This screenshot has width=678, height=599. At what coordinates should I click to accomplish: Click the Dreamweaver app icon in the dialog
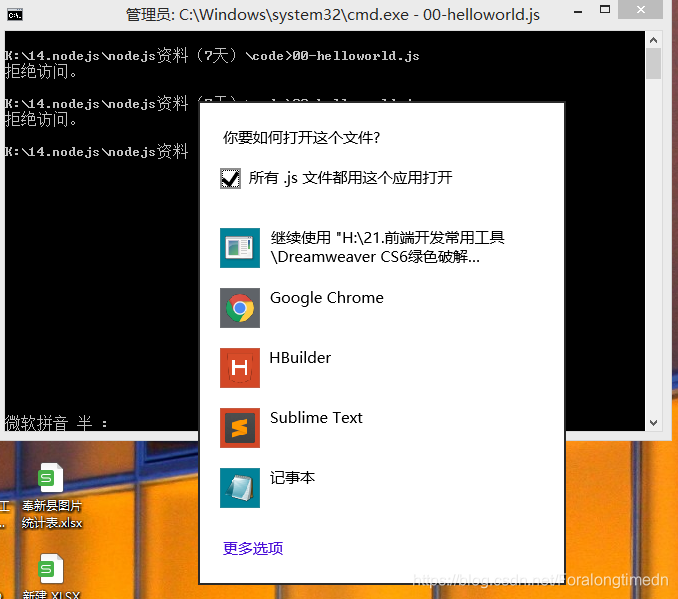coord(240,248)
